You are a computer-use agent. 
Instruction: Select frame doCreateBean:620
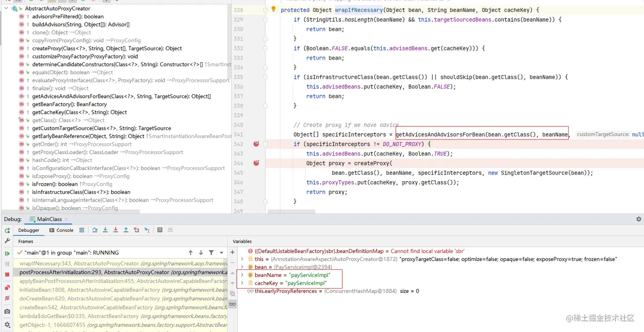pyautogui.click(x=120, y=299)
